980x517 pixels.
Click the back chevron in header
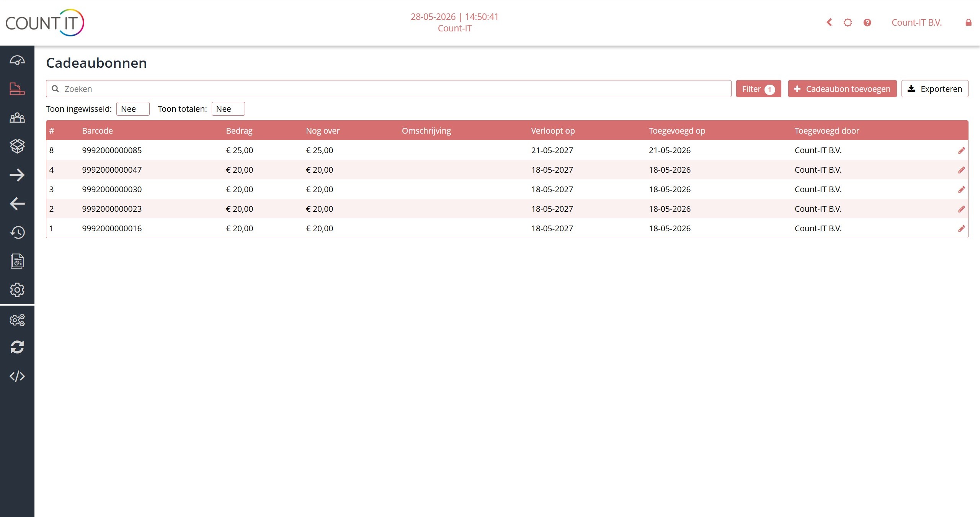pos(829,23)
